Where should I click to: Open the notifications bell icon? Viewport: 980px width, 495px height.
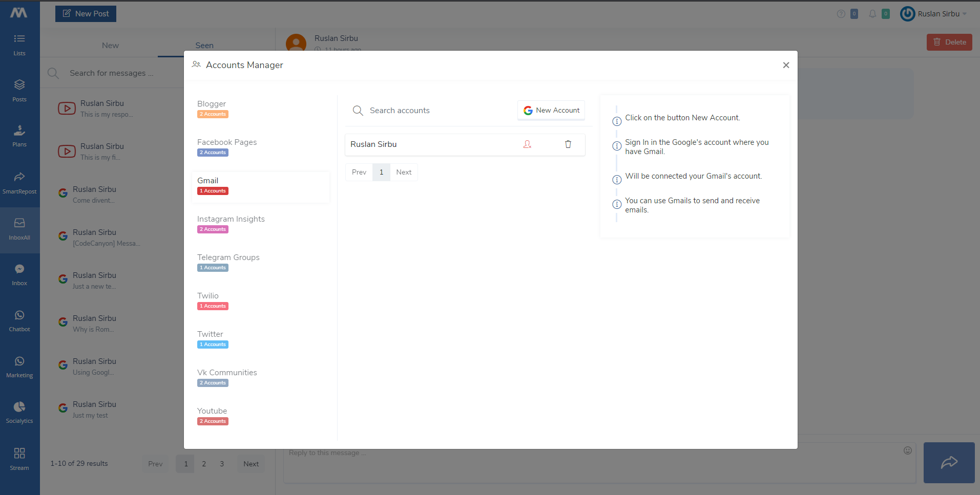(872, 14)
